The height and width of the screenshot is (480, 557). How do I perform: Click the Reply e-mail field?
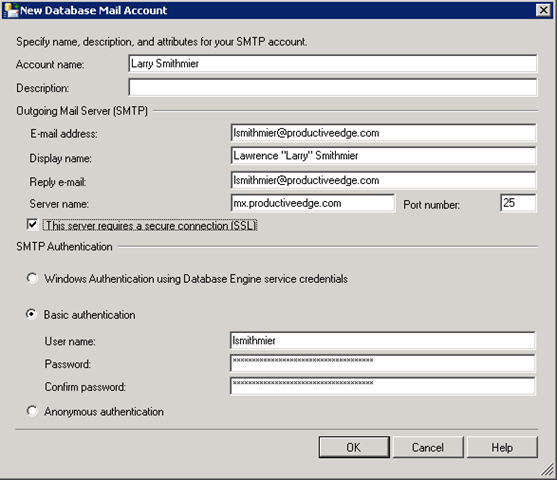point(383,180)
